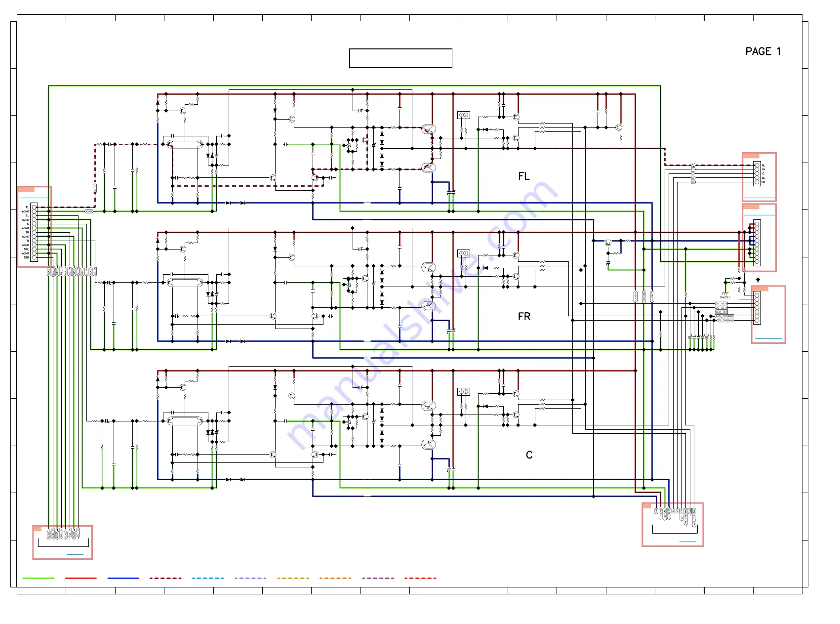Click the TR_THERMAL net label

pos(725,320)
